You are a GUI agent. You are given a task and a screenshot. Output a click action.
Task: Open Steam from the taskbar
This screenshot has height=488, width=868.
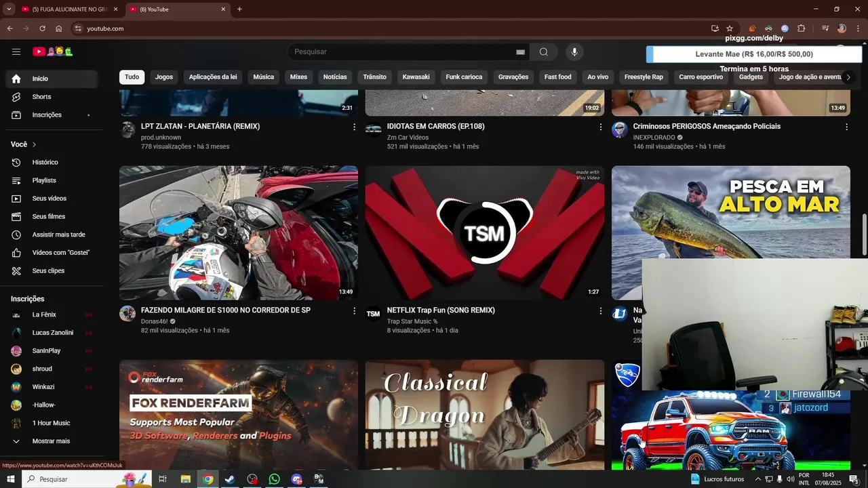[229, 479]
